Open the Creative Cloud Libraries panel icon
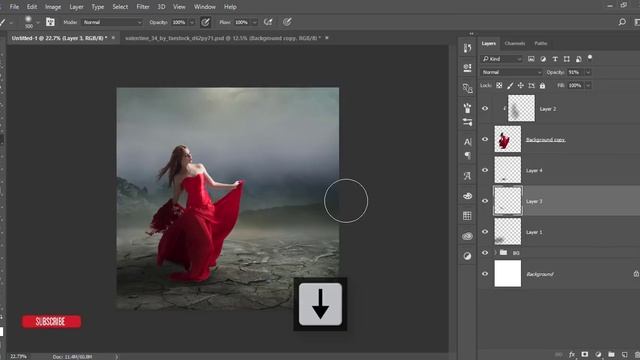Screen dimensions: 640x360 point(467,236)
